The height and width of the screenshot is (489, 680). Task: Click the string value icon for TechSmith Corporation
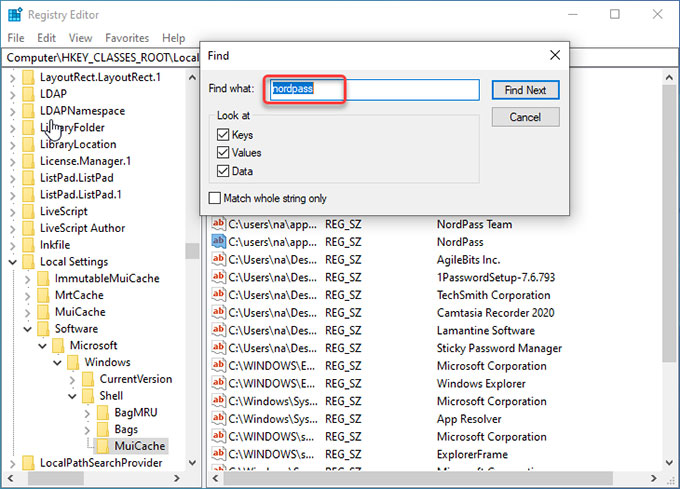[x=219, y=295]
